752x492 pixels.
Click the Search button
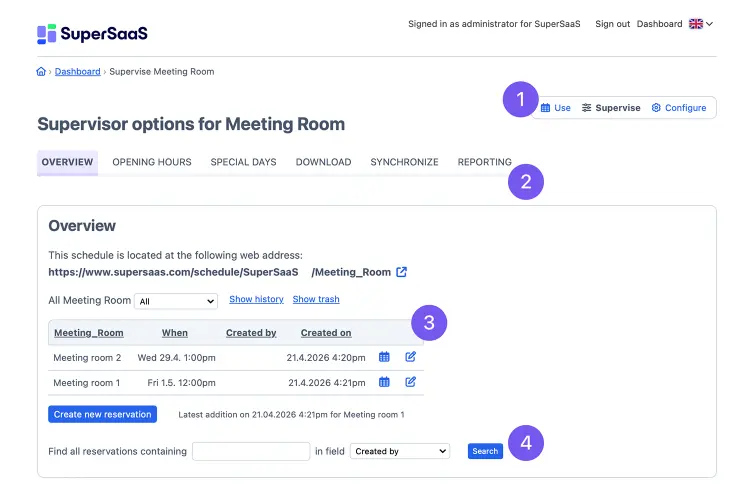[x=485, y=451]
